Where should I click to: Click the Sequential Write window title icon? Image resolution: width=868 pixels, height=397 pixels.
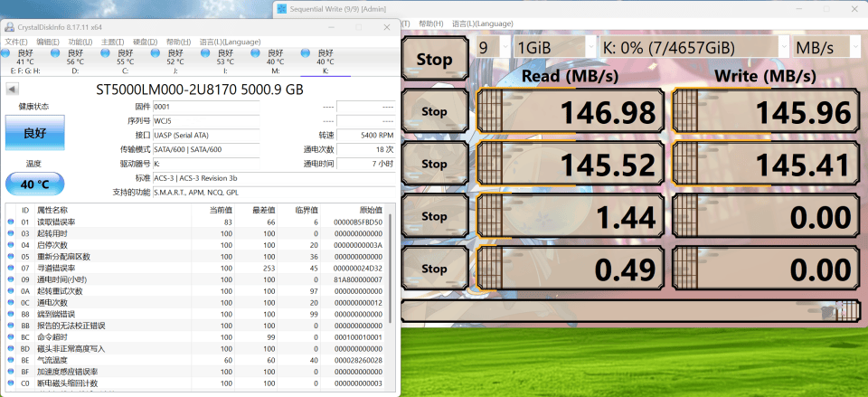281,9
